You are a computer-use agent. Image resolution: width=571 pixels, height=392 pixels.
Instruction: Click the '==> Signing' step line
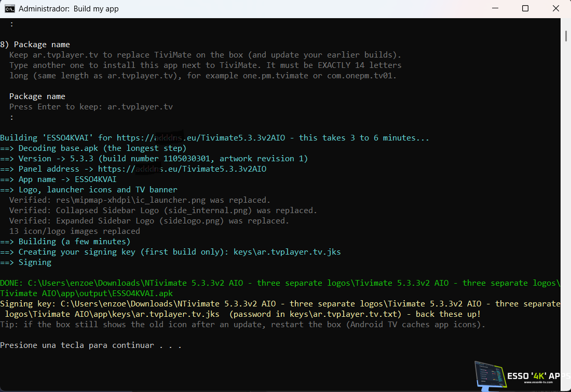click(x=26, y=262)
